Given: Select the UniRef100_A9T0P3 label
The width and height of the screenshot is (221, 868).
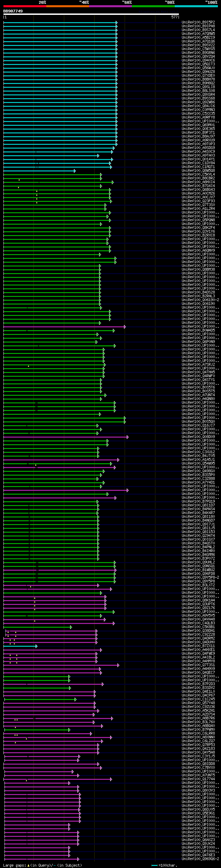Looking at the screenshot, I should 198,144.
